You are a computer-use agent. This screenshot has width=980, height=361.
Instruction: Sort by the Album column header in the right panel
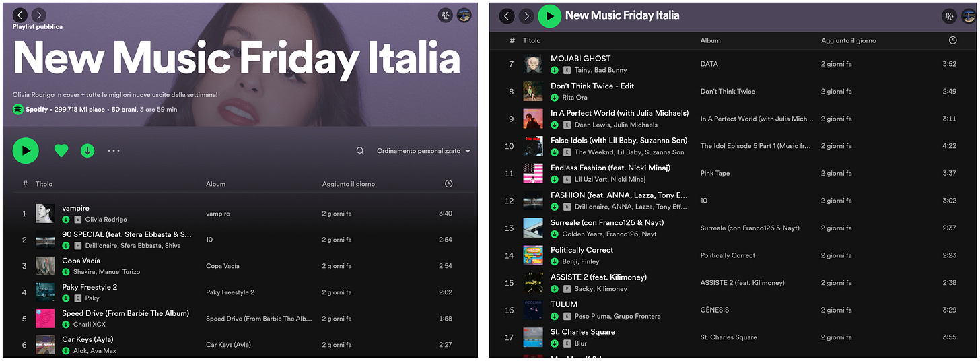coord(710,40)
